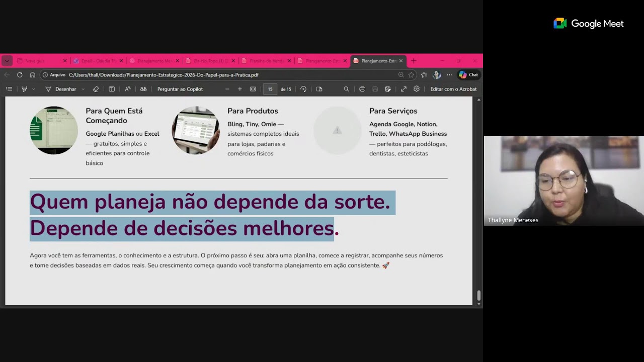Click the broken image beside Para Serviços
Screen dimensions: 644x362
(338, 130)
